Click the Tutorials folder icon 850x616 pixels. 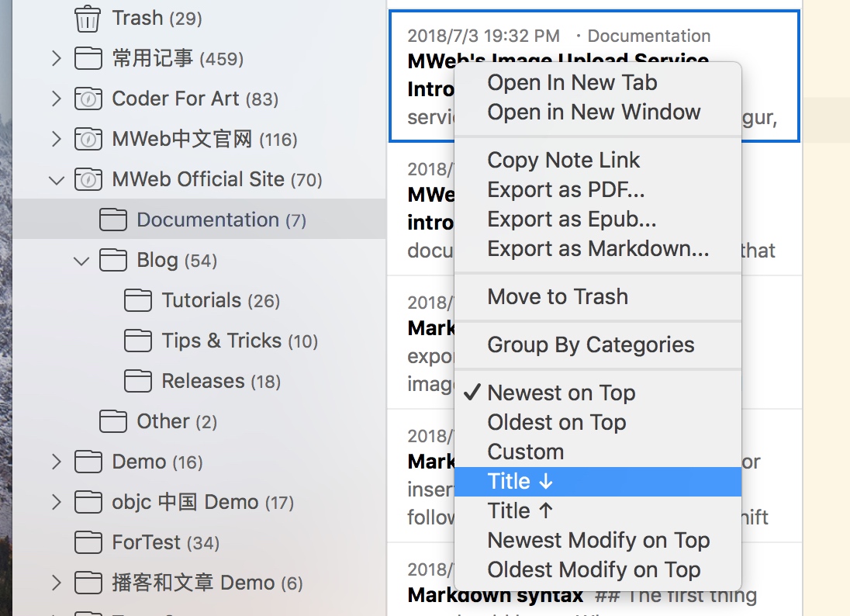point(138,301)
